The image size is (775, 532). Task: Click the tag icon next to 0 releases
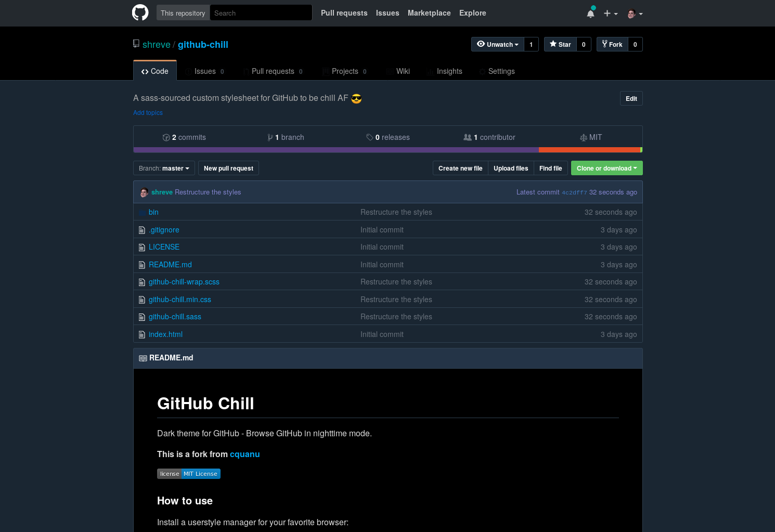click(x=369, y=137)
